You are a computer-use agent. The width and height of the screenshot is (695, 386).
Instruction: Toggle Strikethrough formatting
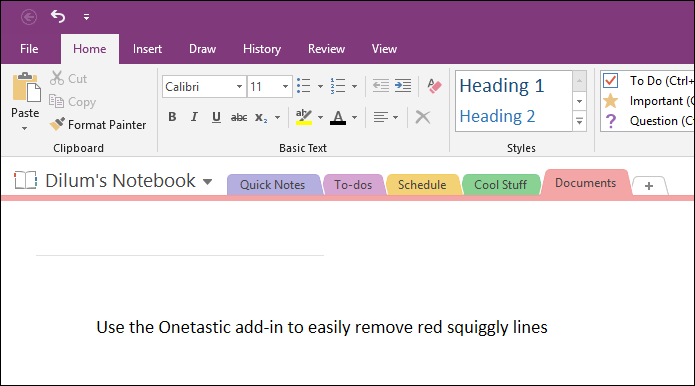pyautogui.click(x=239, y=117)
